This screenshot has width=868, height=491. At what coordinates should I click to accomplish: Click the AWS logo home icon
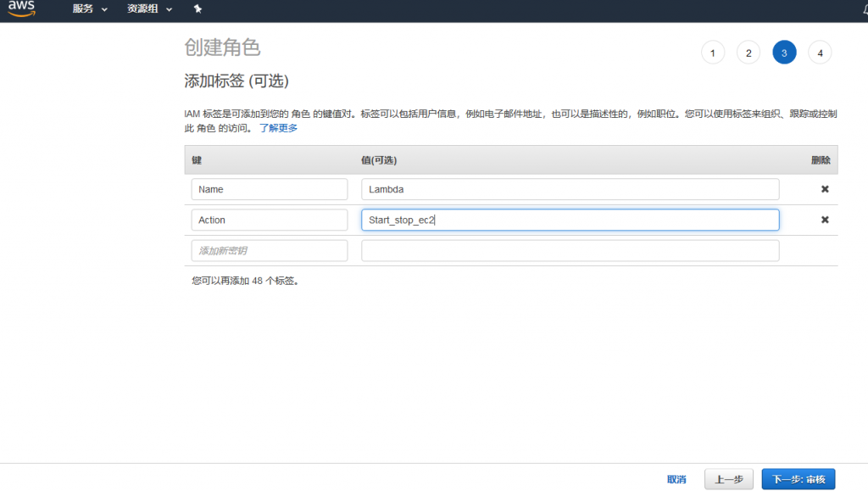[21, 8]
